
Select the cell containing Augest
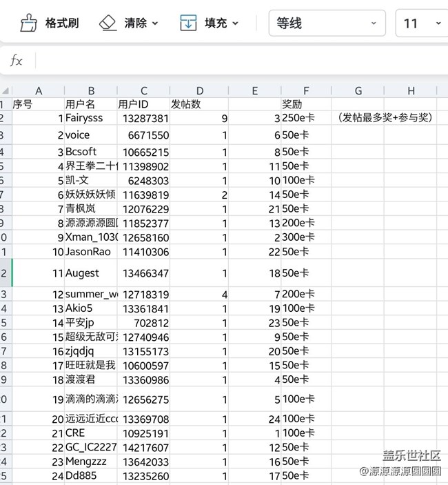coord(90,273)
